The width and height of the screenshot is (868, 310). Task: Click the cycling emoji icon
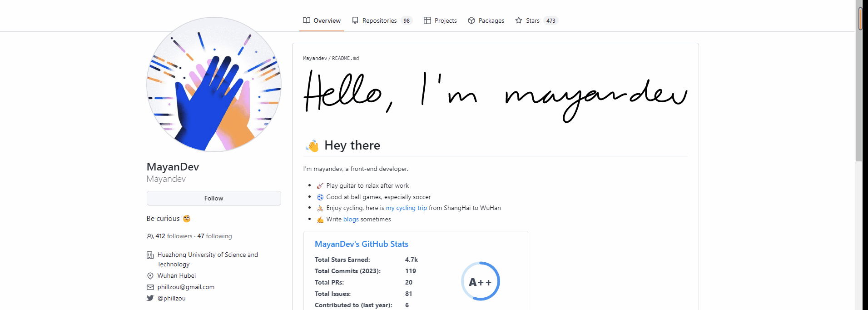[320, 208]
